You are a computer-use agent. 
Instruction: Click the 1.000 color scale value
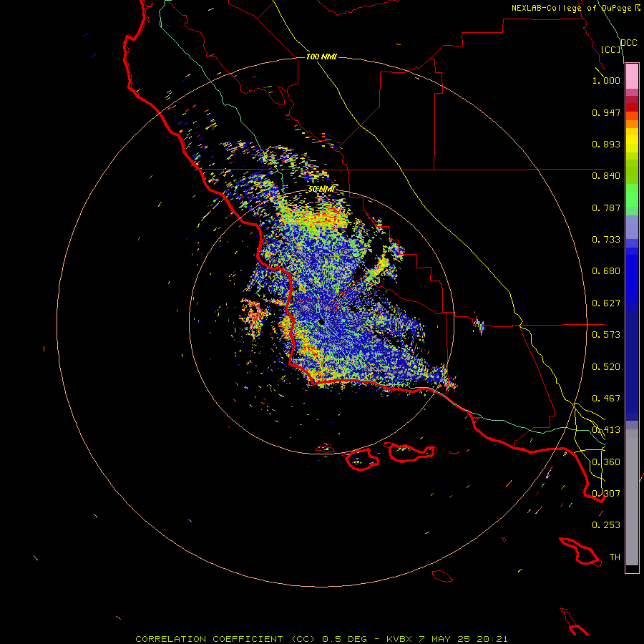(x=606, y=80)
